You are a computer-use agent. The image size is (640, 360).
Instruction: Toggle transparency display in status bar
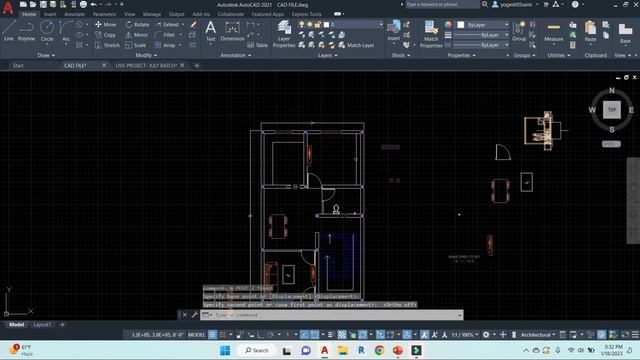(342, 335)
